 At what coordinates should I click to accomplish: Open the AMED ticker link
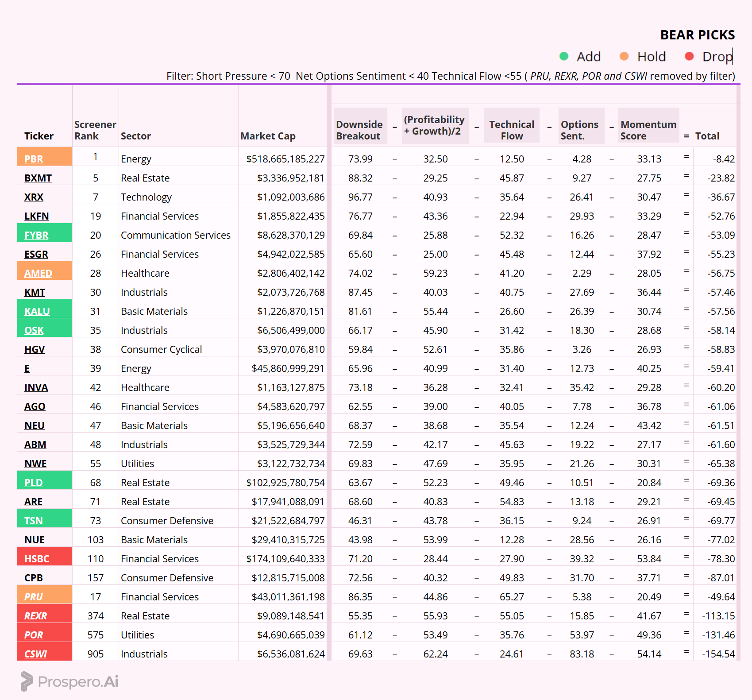tap(38, 273)
